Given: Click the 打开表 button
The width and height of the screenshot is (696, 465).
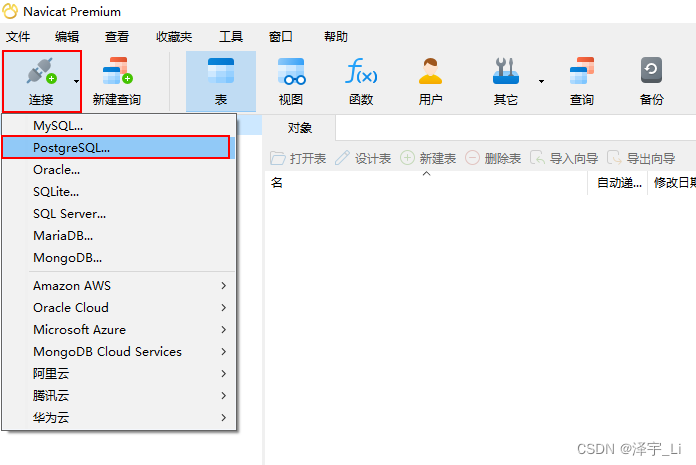Looking at the screenshot, I should (298, 158).
